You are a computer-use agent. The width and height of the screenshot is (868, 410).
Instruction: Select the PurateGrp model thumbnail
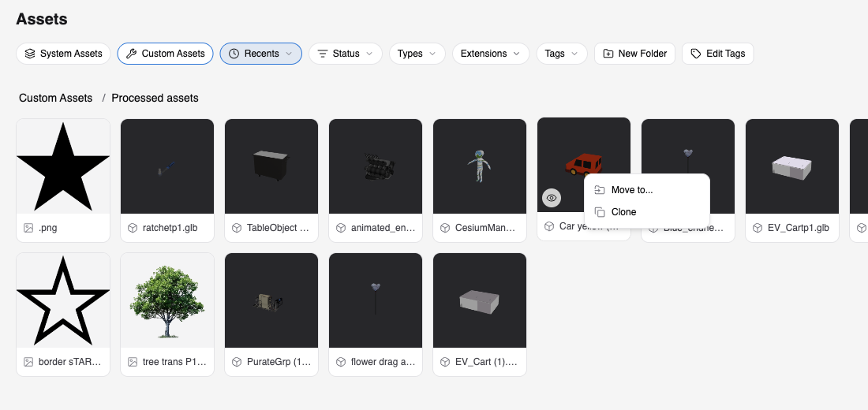tap(271, 300)
